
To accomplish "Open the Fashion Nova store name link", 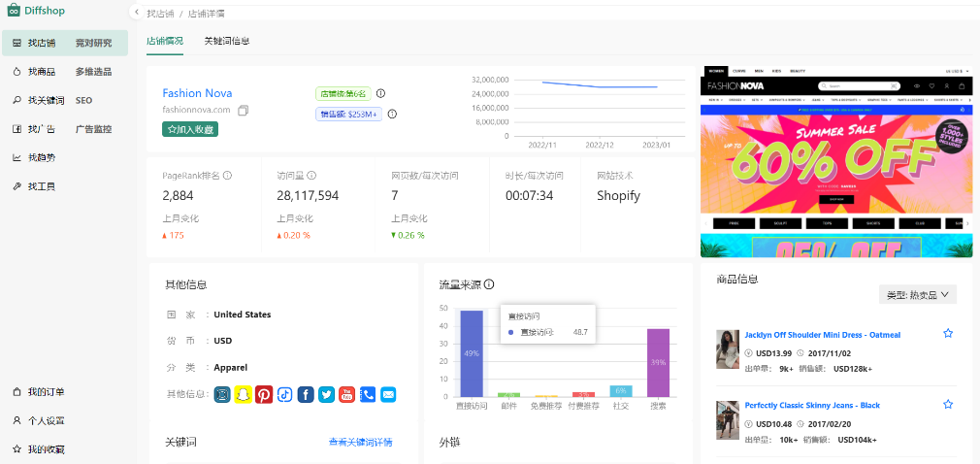I will pos(197,93).
